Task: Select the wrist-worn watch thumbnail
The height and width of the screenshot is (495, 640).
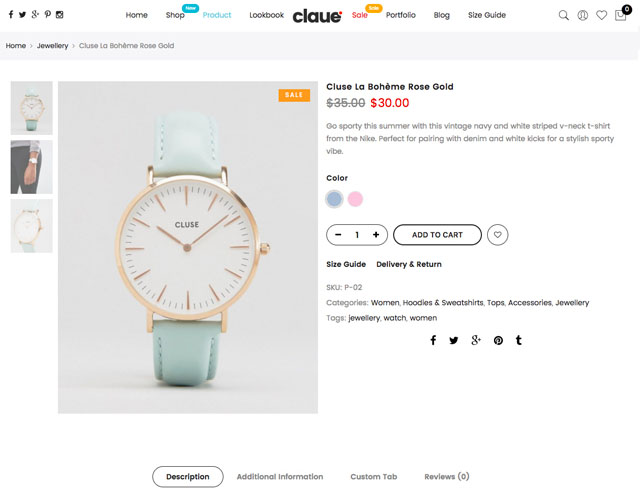Action: 31,167
